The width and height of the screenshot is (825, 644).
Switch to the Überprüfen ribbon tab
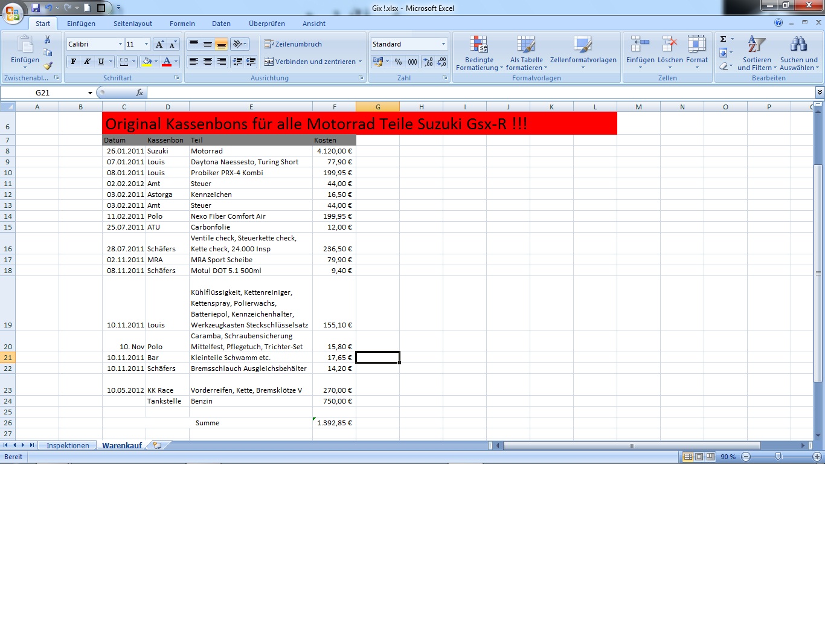(x=267, y=24)
